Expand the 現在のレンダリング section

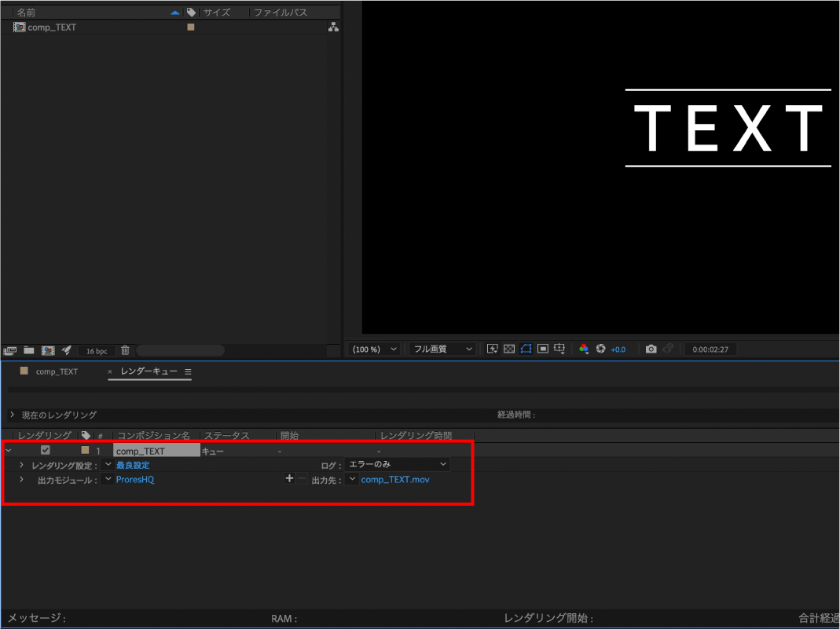[x=13, y=415]
